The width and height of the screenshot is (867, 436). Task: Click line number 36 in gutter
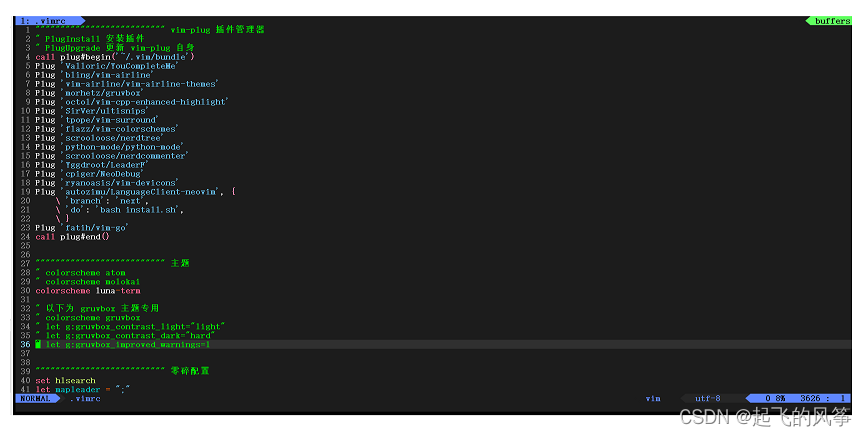coord(25,344)
